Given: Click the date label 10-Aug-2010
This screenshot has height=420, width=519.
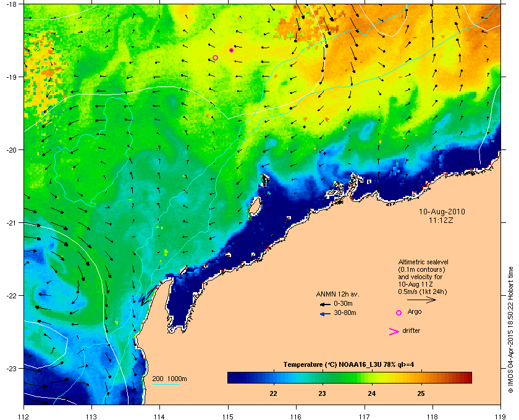Looking at the screenshot, I should (442, 211).
